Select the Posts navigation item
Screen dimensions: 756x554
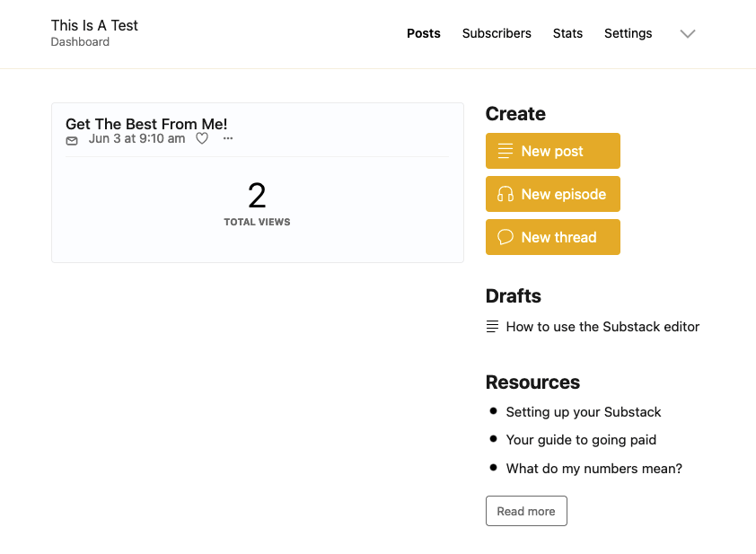423,33
